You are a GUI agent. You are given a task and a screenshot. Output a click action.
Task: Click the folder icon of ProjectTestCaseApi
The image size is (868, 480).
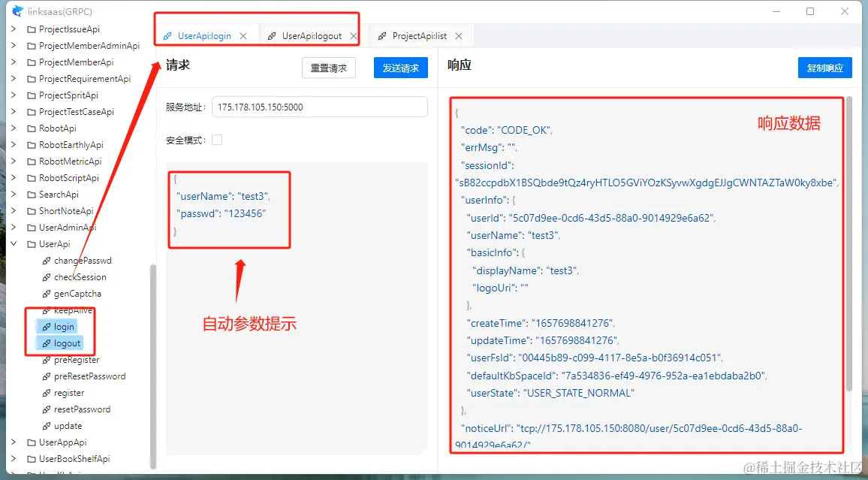coord(31,112)
